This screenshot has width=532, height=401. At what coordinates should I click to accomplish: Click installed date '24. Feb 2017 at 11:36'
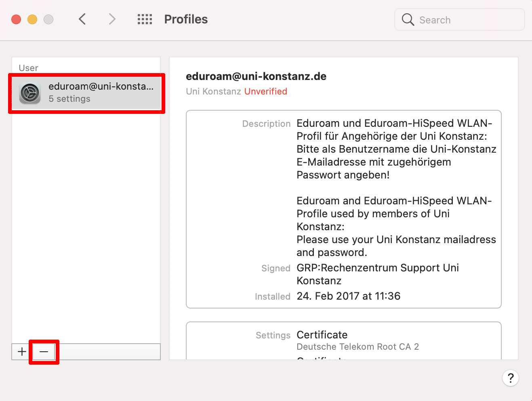[349, 296]
